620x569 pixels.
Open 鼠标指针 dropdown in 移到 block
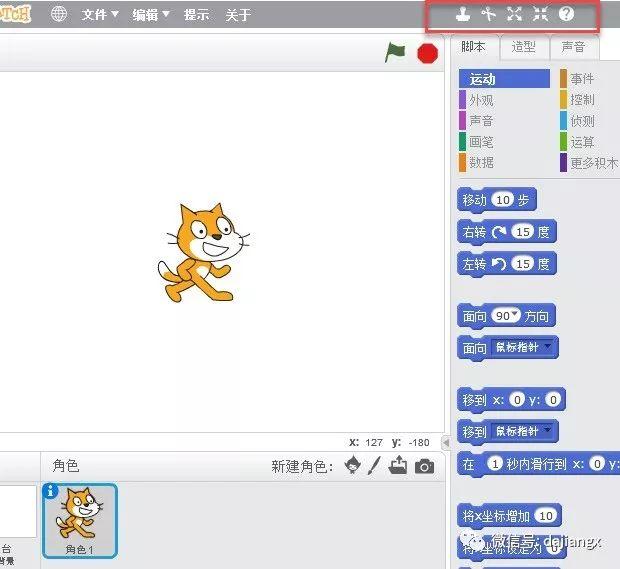pos(522,431)
